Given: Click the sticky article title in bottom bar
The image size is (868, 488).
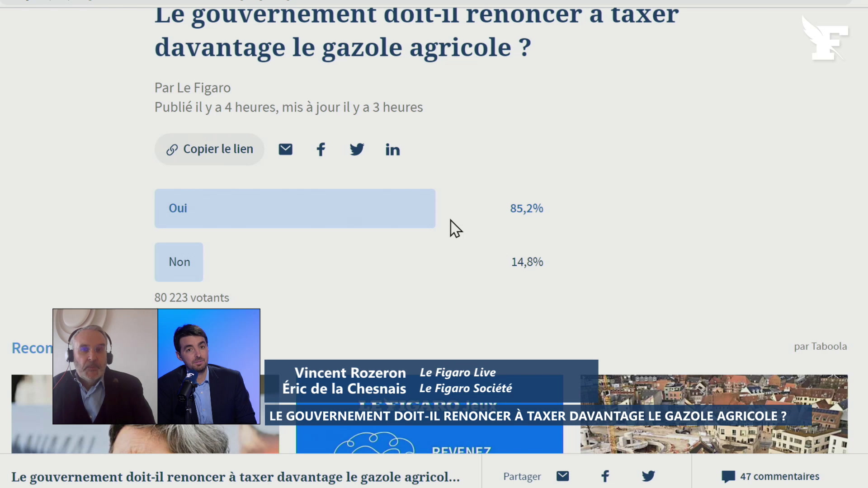Looking at the screenshot, I should pos(235,477).
